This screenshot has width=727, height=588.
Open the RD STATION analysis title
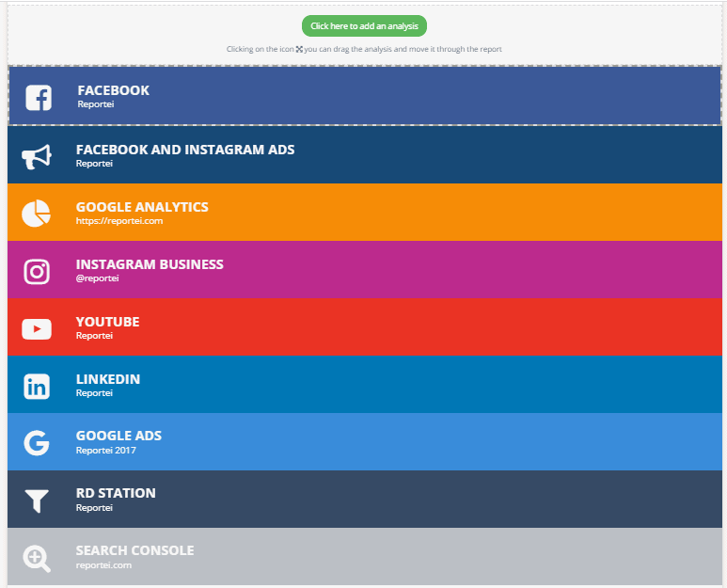pos(116,493)
